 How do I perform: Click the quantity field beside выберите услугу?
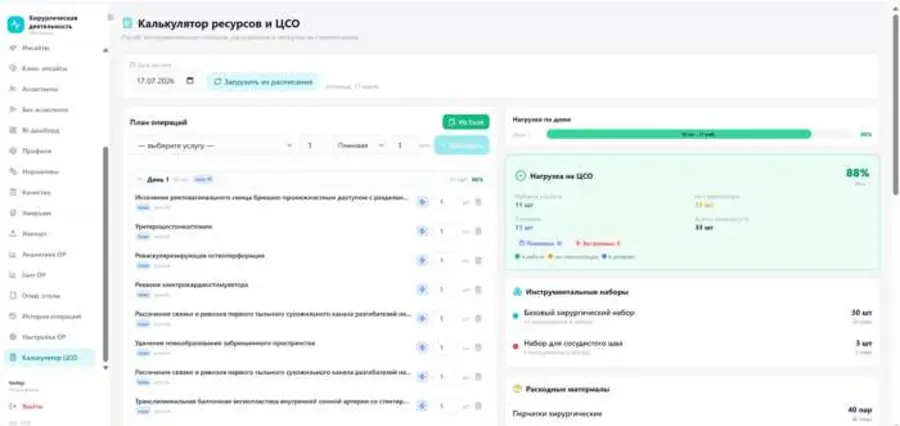(x=313, y=146)
